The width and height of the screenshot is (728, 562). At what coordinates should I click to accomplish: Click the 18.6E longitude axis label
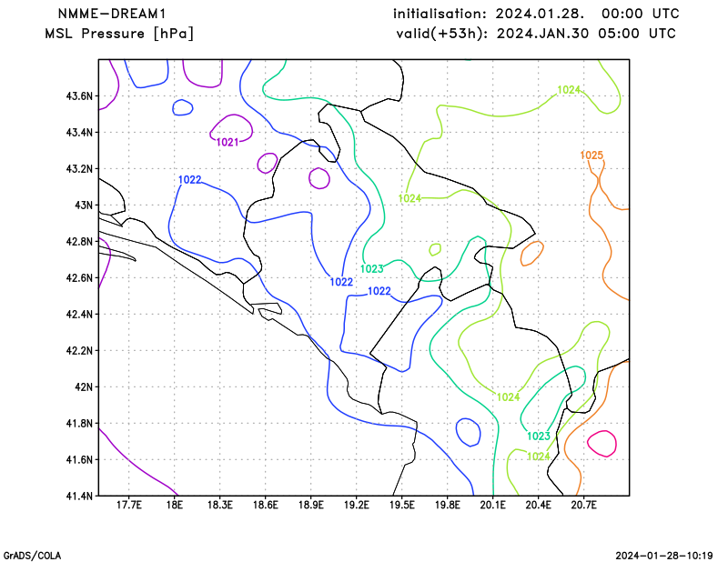tap(265, 505)
